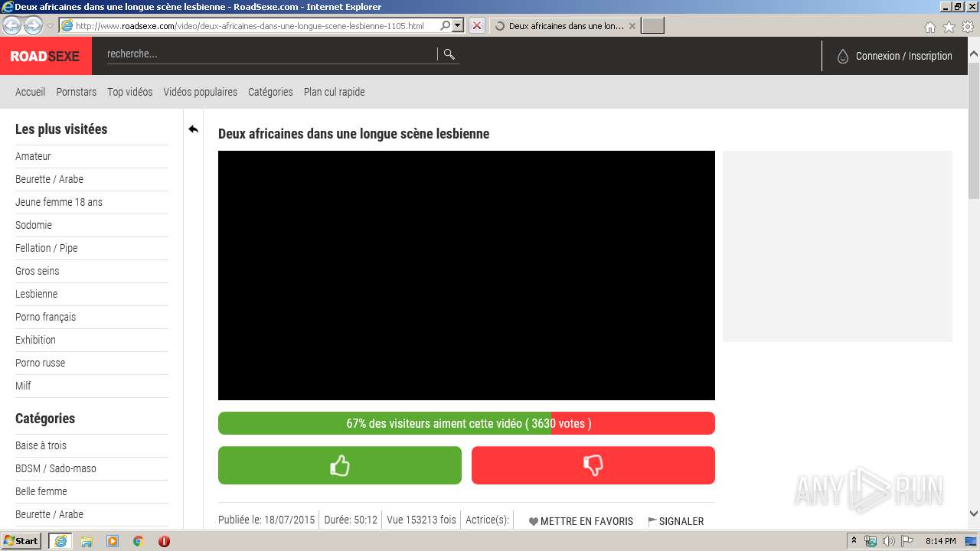Open the Plan cul rapide menu item
The width and height of the screenshot is (980, 551).
[334, 92]
